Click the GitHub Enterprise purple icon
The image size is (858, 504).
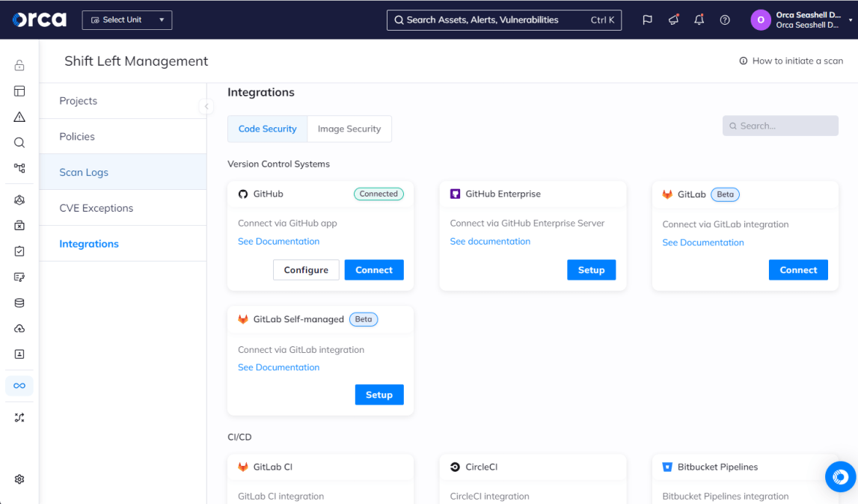pos(455,194)
